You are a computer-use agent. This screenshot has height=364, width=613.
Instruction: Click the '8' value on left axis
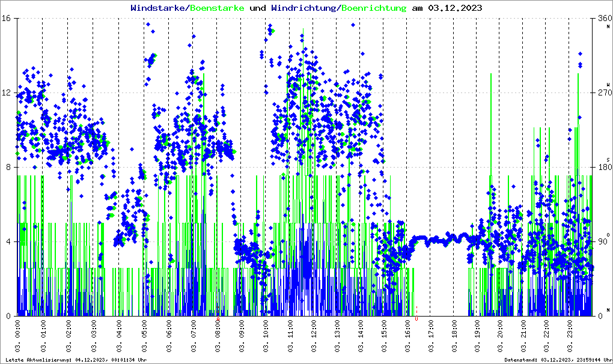point(9,167)
